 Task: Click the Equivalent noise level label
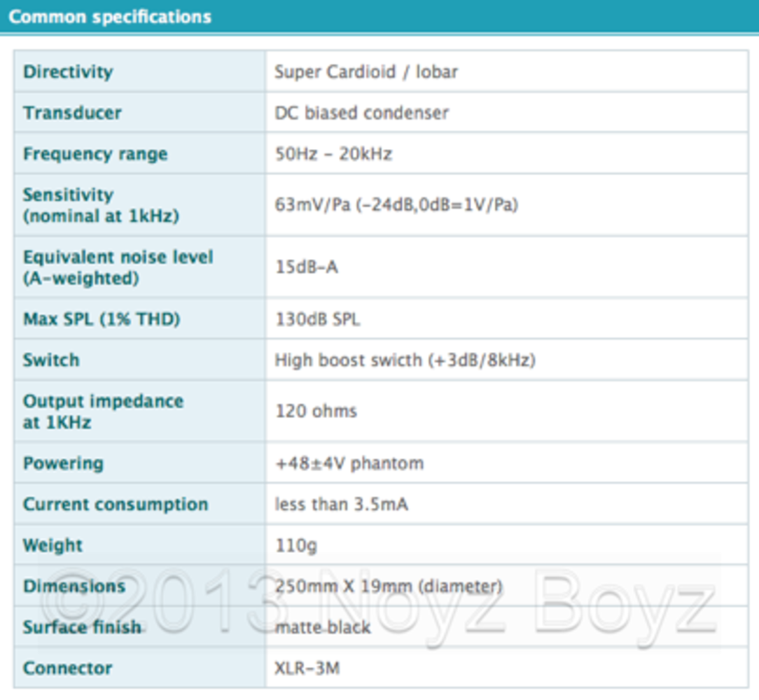(118, 267)
